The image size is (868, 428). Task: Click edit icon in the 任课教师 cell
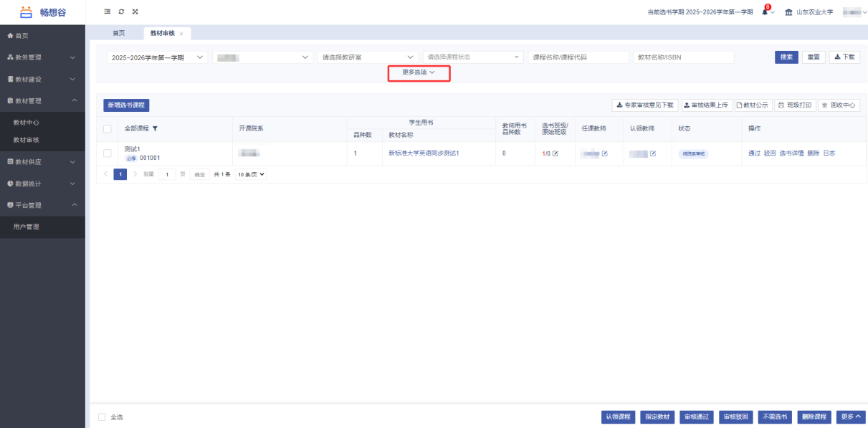[x=605, y=153]
